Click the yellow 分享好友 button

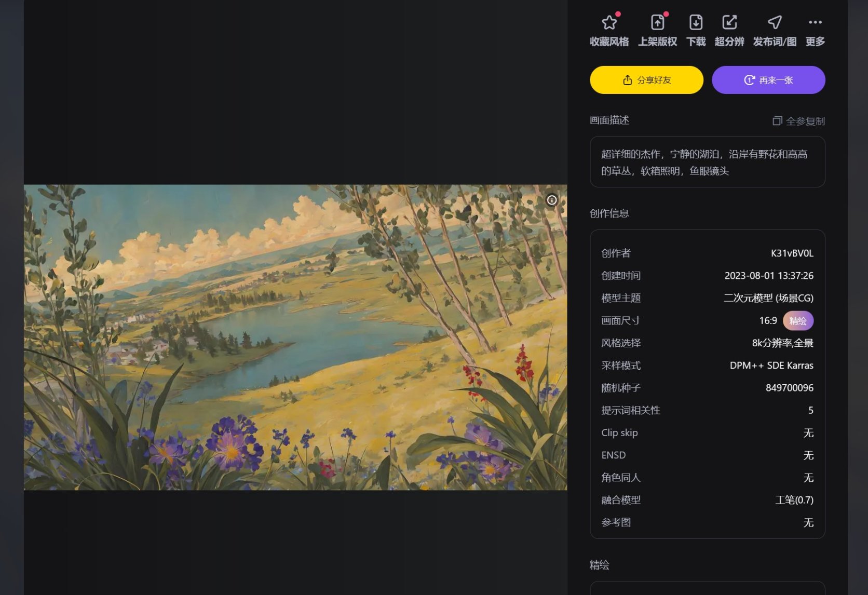pyautogui.click(x=647, y=80)
